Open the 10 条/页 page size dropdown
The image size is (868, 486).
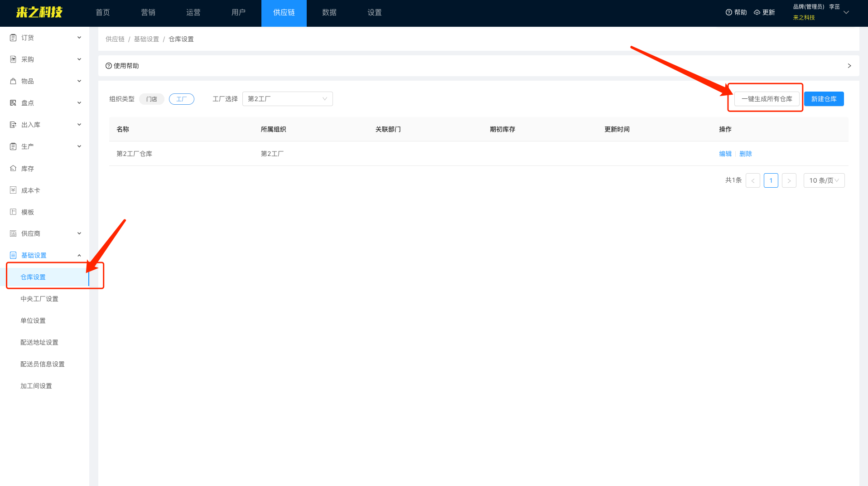coord(824,180)
